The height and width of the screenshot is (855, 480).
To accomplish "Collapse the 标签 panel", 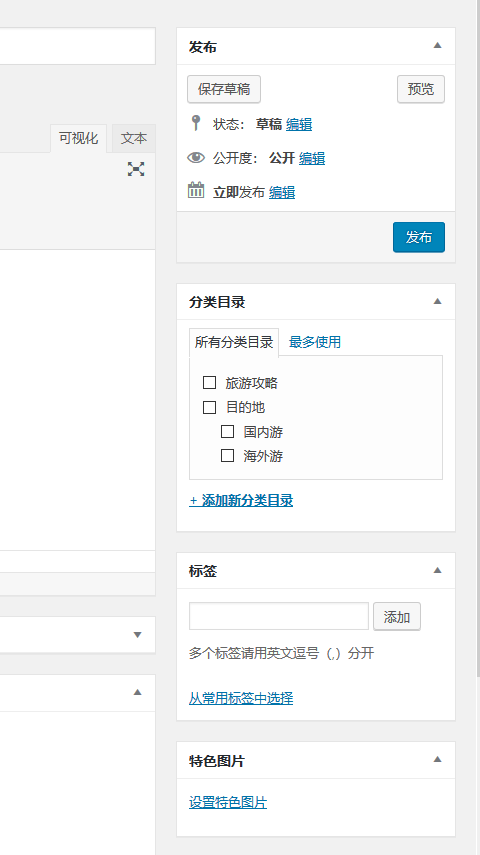I will point(437,570).
